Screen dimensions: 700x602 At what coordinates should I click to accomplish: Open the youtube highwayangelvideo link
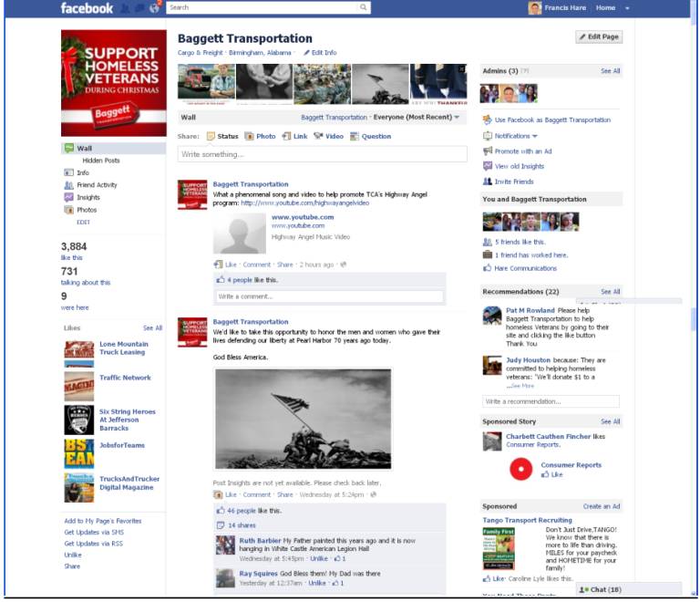pyautogui.click(x=305, y=202)
